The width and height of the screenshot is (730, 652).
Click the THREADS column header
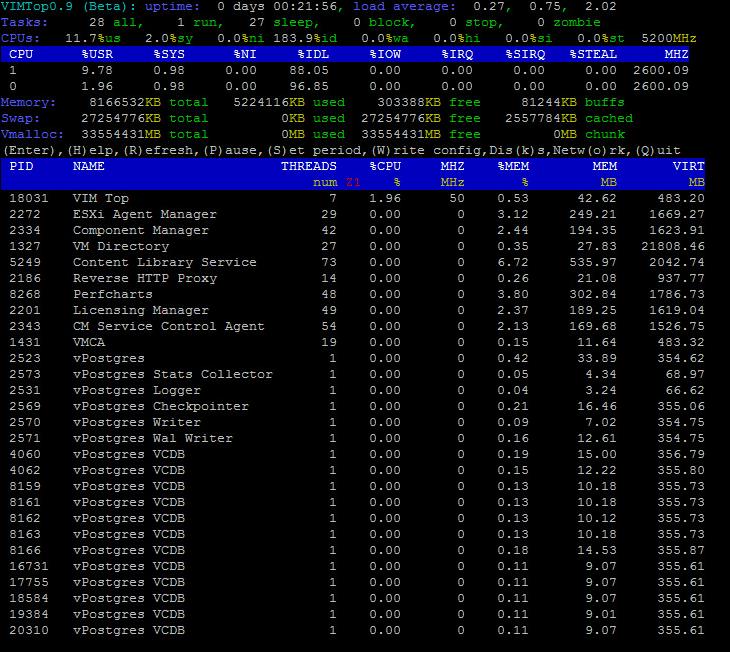(x=308, y=166)
